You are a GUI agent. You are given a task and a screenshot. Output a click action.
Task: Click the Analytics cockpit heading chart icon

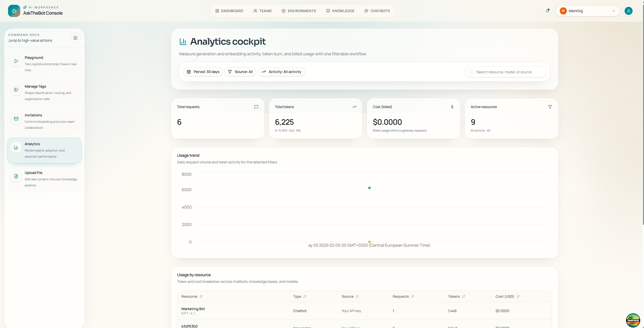(x=183, y=42)
